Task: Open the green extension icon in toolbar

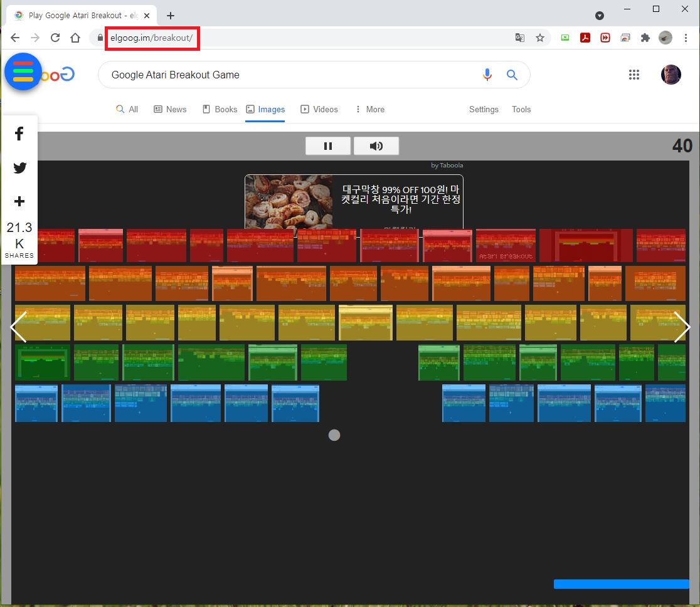Action: click(565, 38)
